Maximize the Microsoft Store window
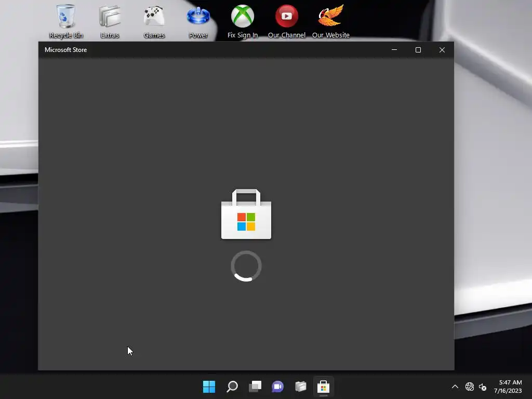 point(418,50)
